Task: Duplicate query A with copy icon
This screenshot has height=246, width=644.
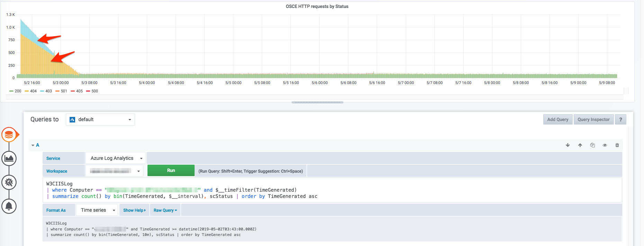Action: point(592,145)
